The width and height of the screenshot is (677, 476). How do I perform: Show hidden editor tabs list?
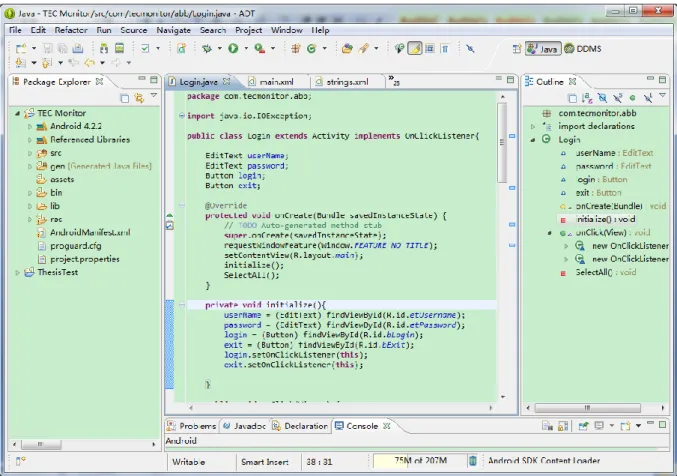click(x=393, y=80)
